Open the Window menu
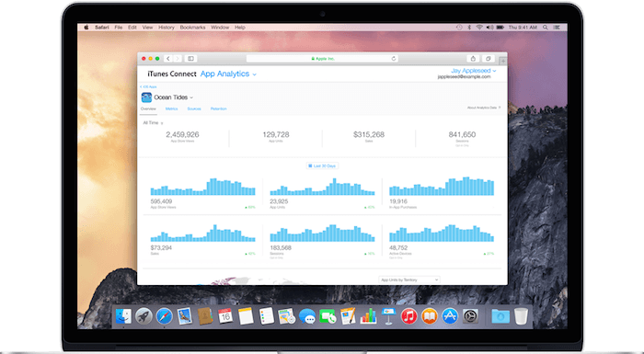Viewport: 644px width, 354px height. 220,28
